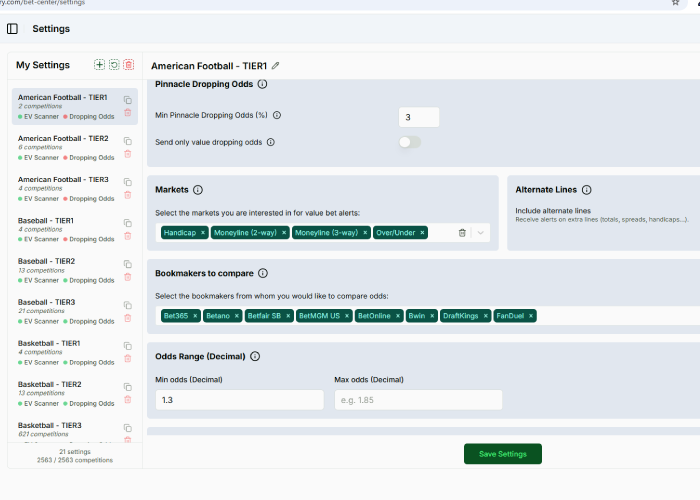This screenshot has height=500, width=700.
Task: Remove the Moneyline (3-way) market tag
Action: (x=365, y=233)
